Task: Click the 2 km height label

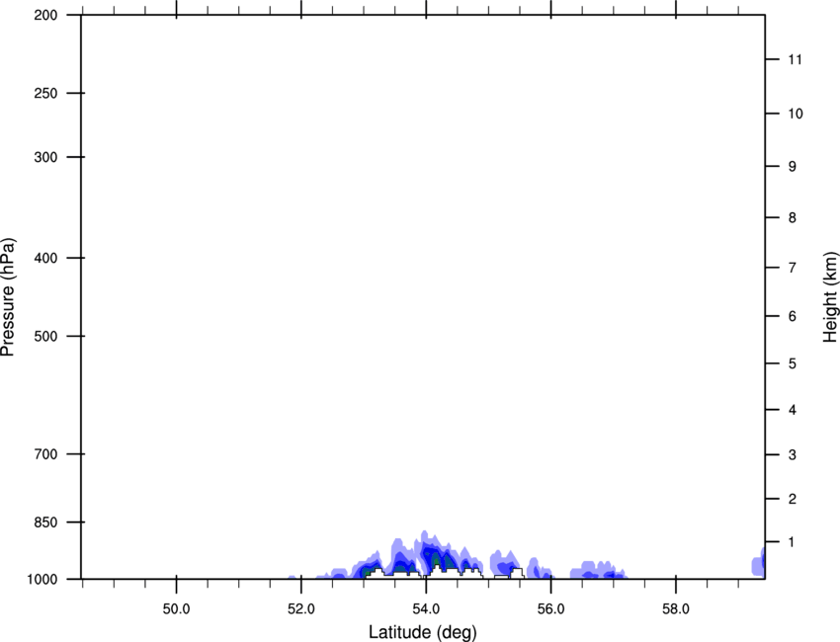Action: [793, 499]
